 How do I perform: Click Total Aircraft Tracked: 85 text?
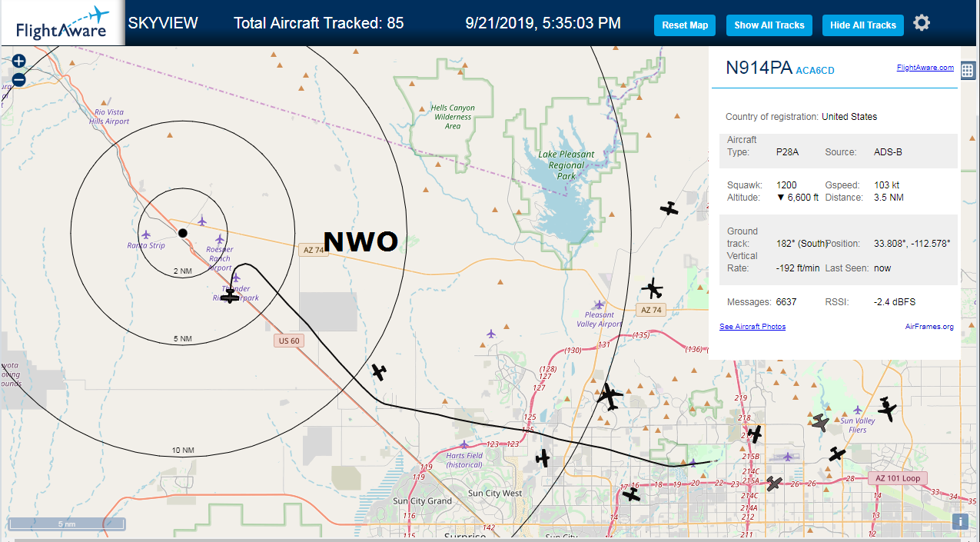click(319, 23)
